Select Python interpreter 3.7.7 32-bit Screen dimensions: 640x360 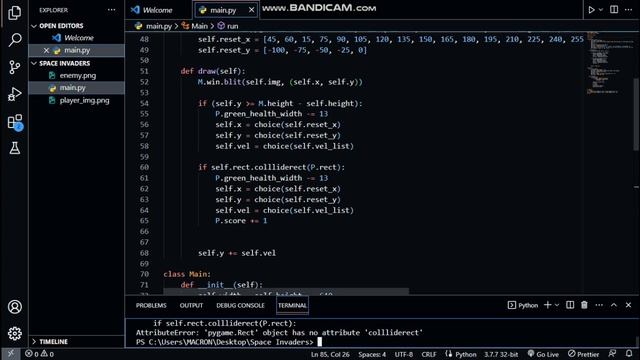501,354
